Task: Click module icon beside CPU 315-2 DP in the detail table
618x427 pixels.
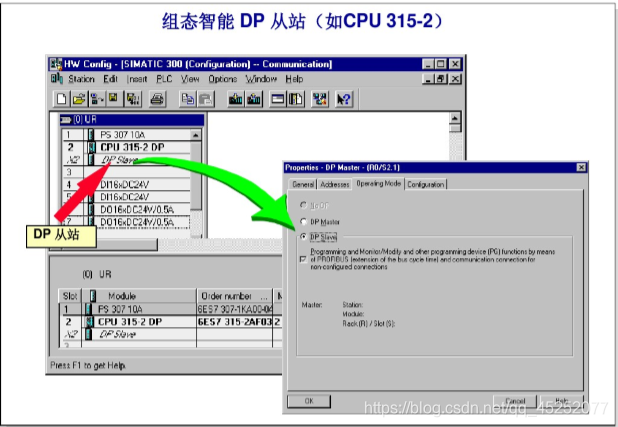Action: 89,322
